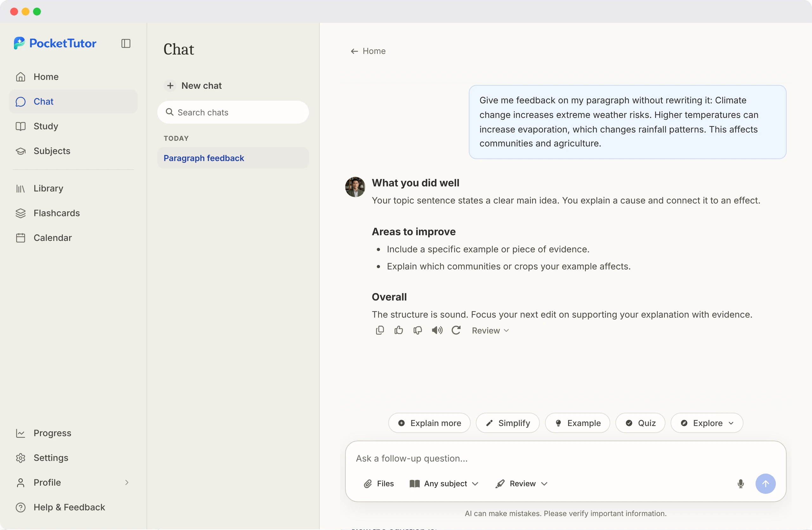Open the Review mode dropdown in input box

[522, 484]
